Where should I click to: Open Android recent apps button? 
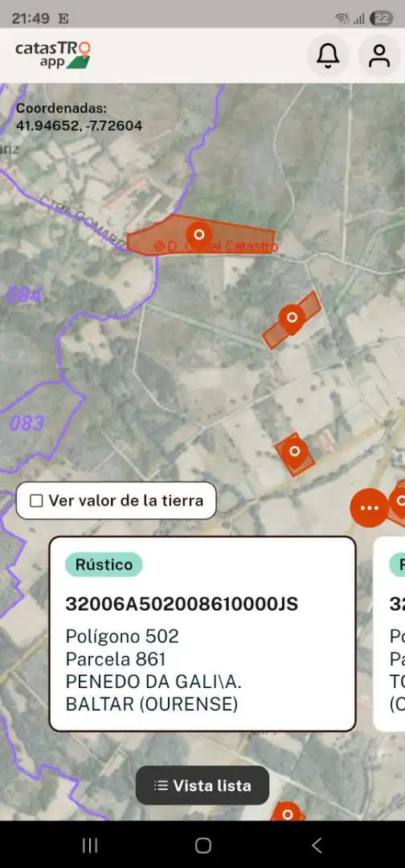pos(90,845)
